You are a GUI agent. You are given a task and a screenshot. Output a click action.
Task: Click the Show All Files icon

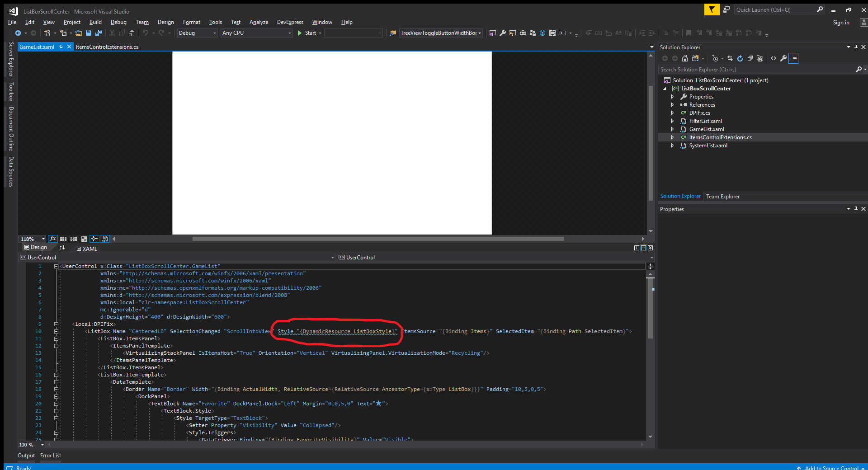click(x=760, y=58)
